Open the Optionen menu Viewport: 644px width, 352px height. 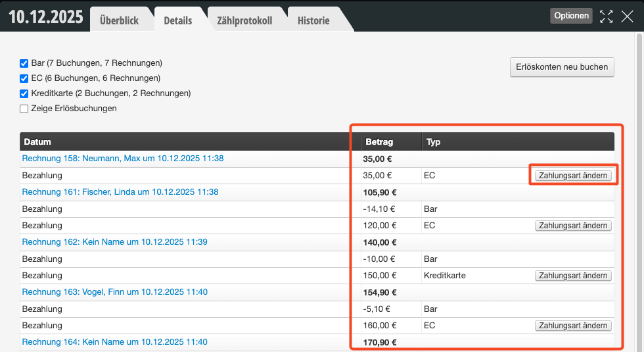[571, 16]
